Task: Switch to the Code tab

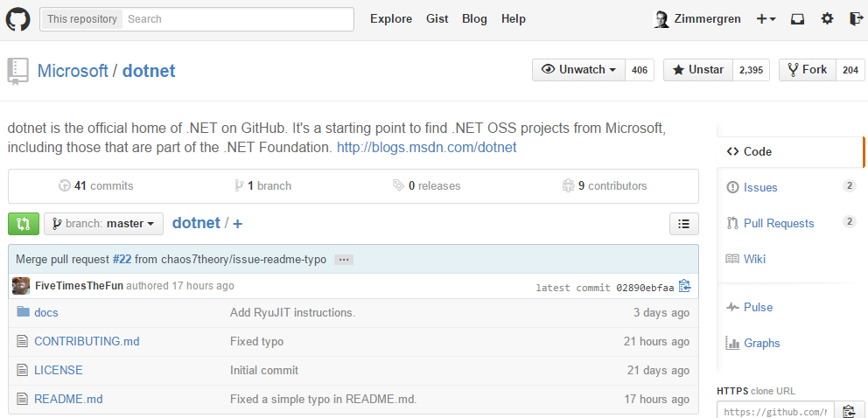Action: [x=790, y=151]
